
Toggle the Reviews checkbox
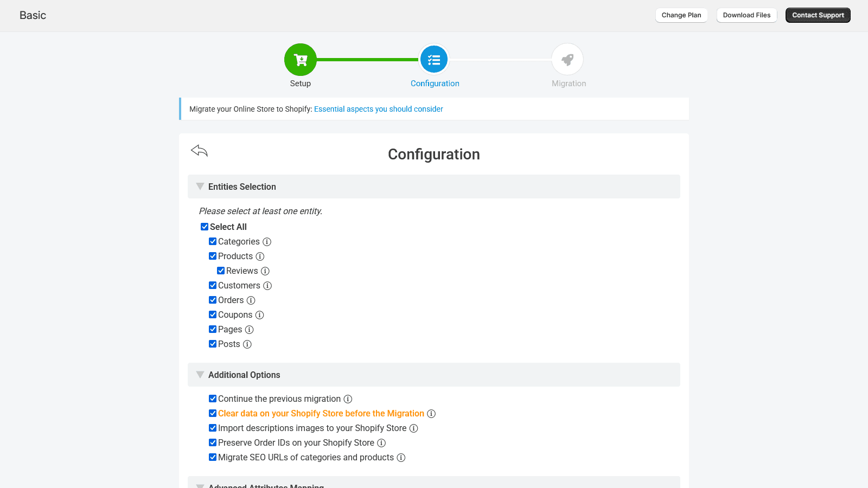pyautogui.click(x=221, y=271)
